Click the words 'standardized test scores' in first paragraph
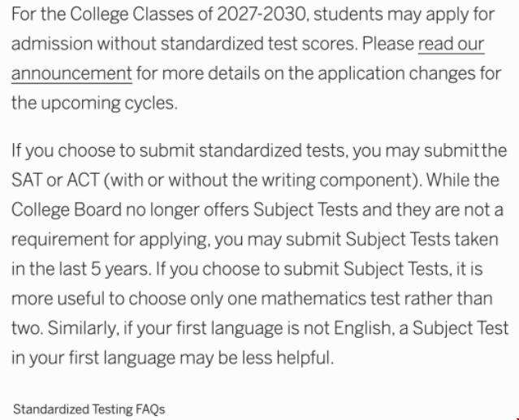The height and width of the screenshot is (420, 519). pyautogui.click(x=259, y=44)
